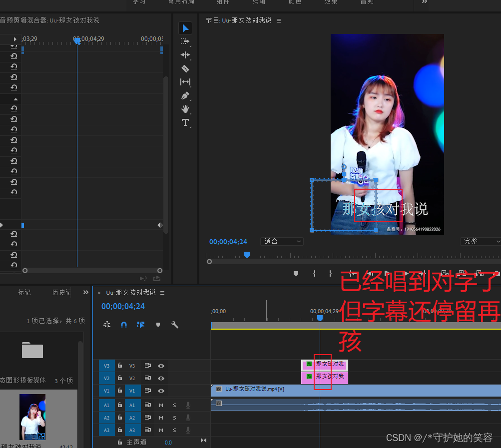
Task: Click the Program monitor playhead marker
Action: 247,254
